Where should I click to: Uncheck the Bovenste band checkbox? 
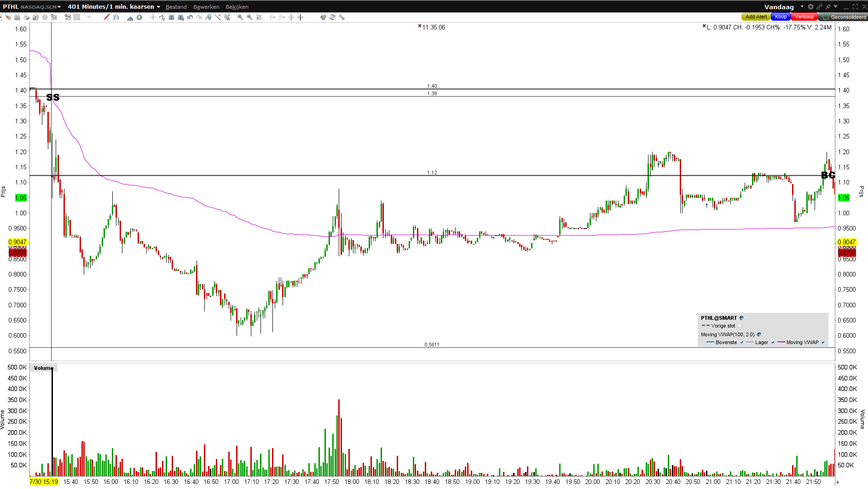pyautogui.click(x=741, y=342)
